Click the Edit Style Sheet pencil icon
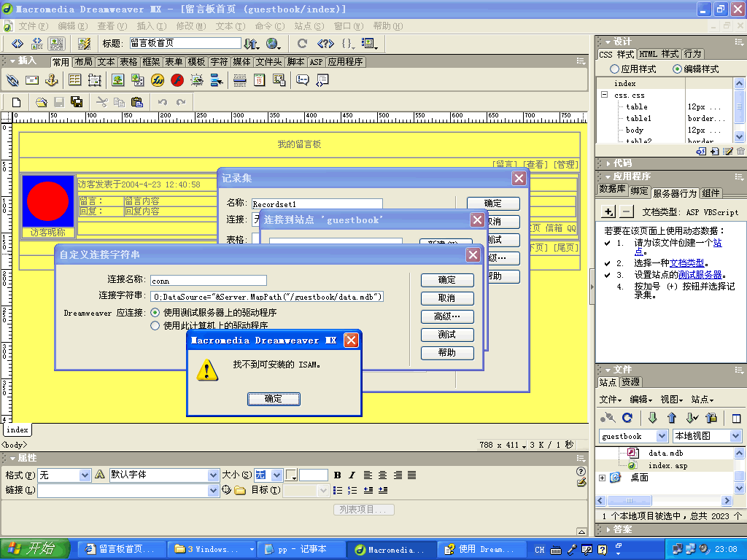Screen dimensions: 747x560 pyautogui.click(x=728, y=152)
